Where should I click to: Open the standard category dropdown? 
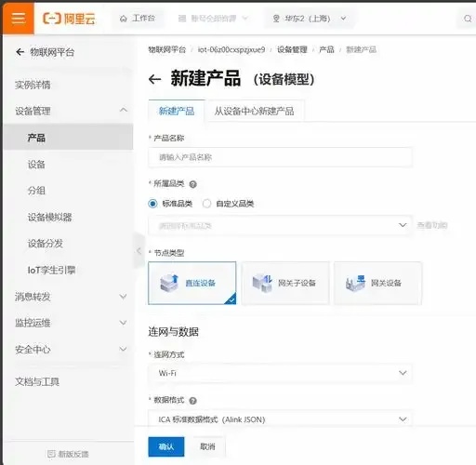[280, 225]
